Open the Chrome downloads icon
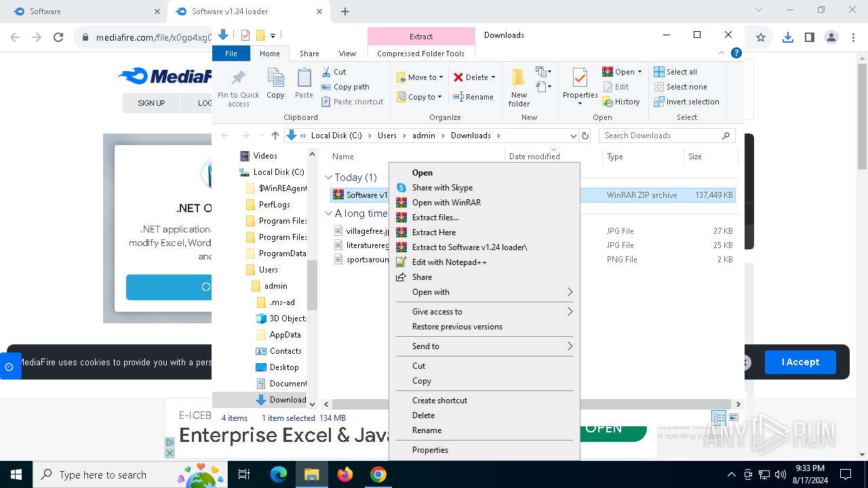868x488 pixels. click(x=787, y=38)
